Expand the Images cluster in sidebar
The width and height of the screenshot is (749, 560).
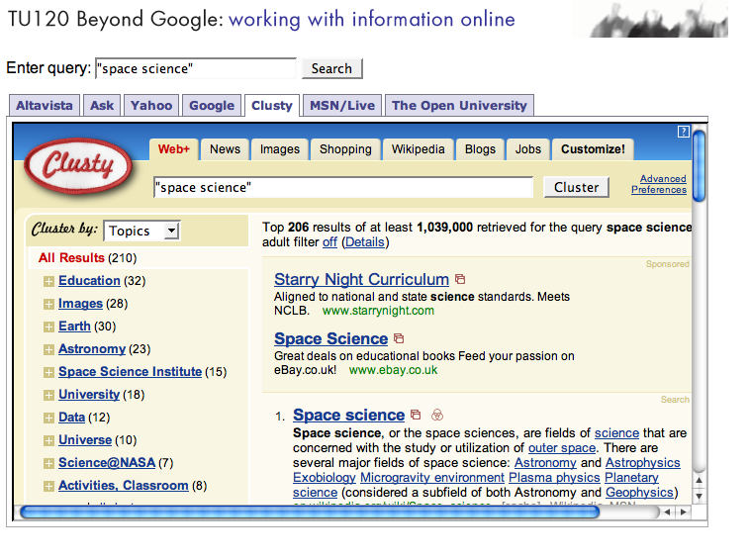tap(48, 305)
